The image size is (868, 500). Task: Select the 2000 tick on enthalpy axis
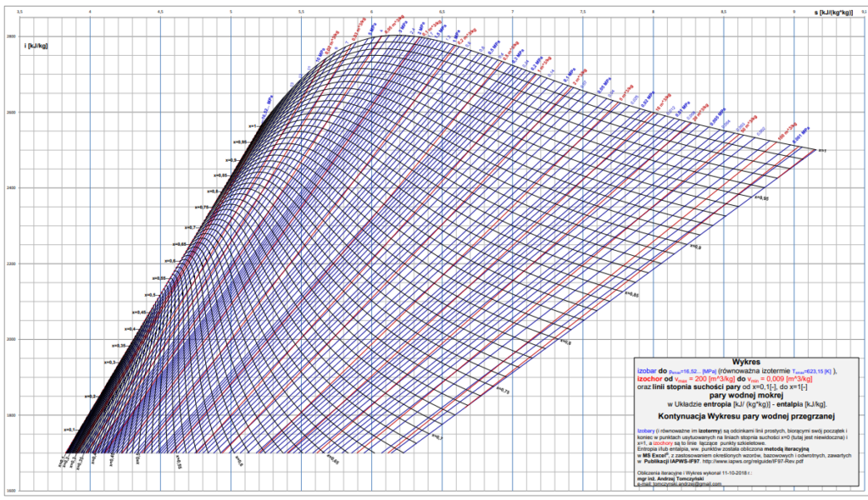click(11, 340)
